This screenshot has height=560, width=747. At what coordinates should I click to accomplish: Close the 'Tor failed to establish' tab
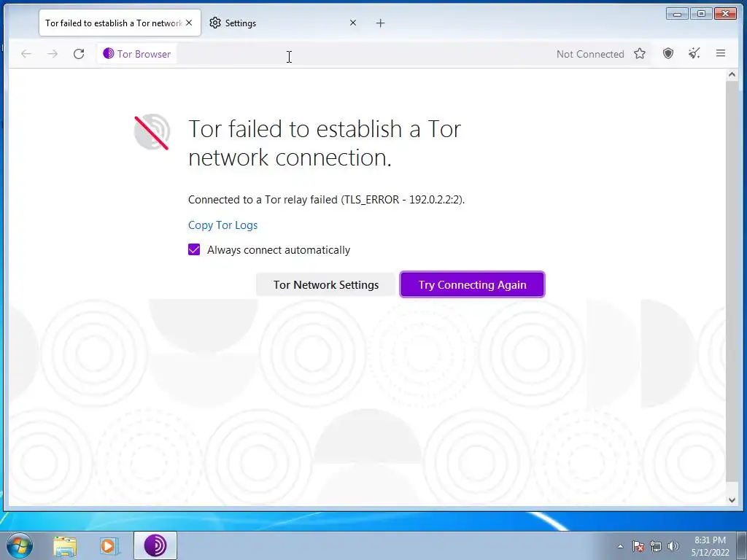(x=189, y=23)
